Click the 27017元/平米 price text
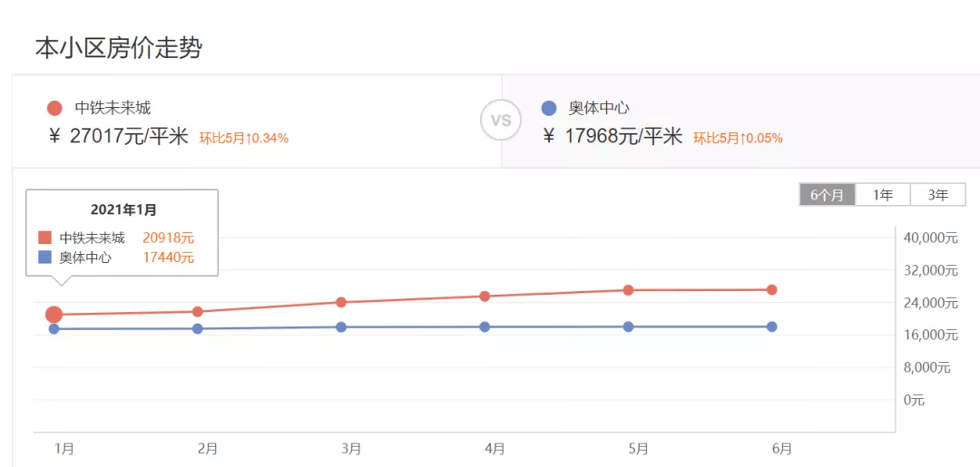 point(129,137)
